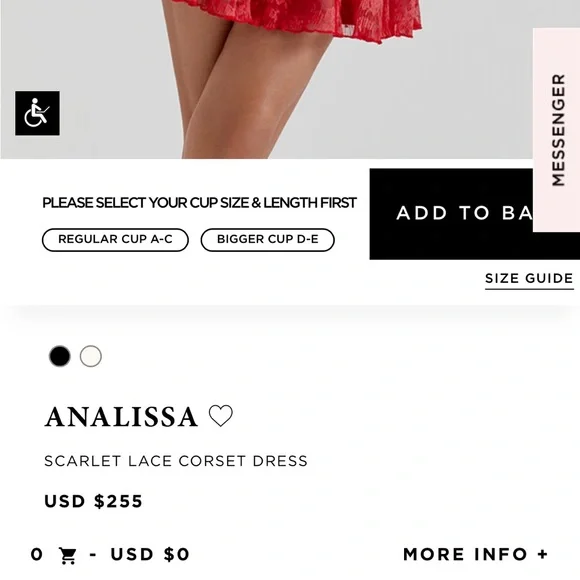Open the Messenger side tab
This screenshot has width=580, height=580.
[556, 130]
